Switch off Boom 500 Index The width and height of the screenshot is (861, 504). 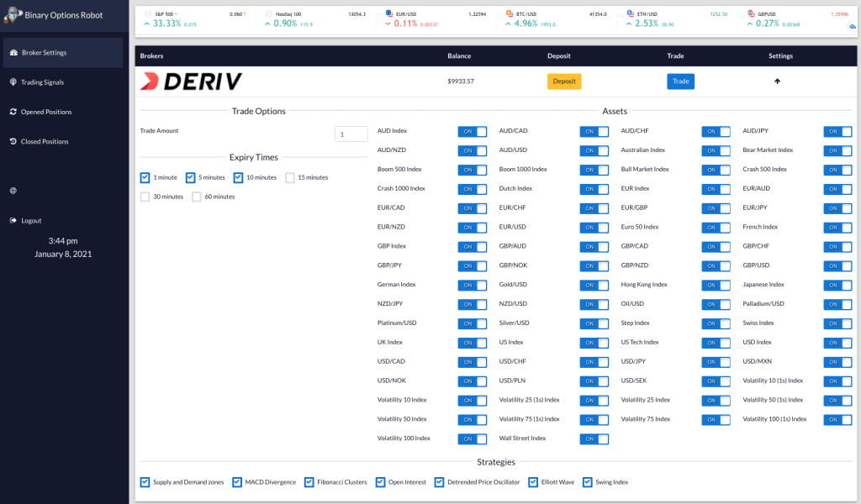(473, 170)
